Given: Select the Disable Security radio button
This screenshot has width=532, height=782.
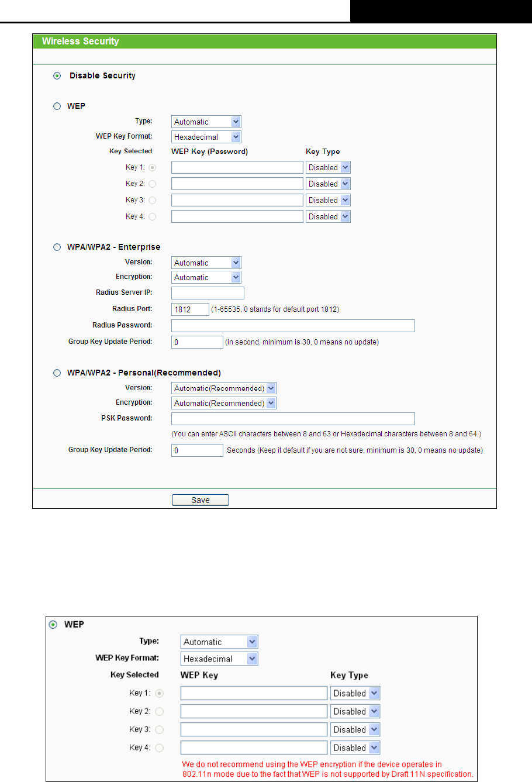Looking at the screenshot, I should tap(57, 76).
